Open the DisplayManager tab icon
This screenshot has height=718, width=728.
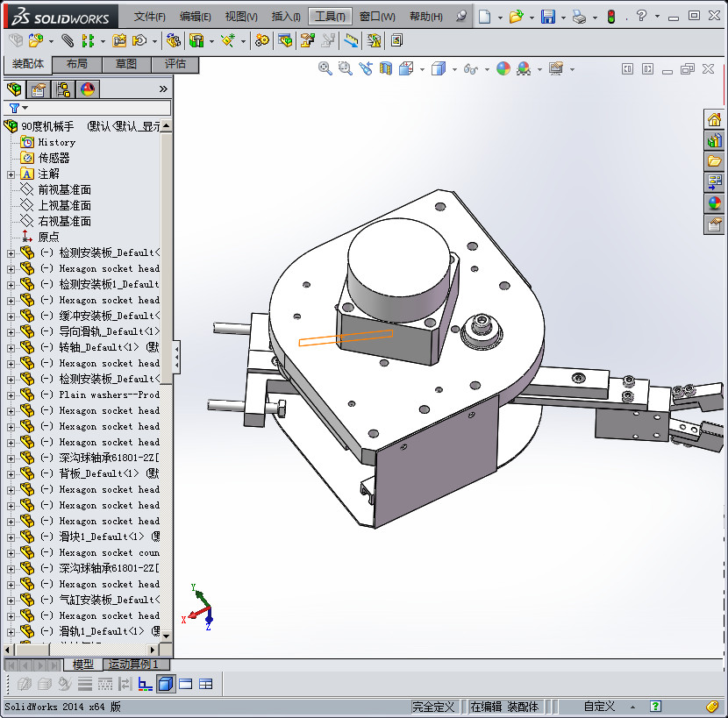coord(88,89)
